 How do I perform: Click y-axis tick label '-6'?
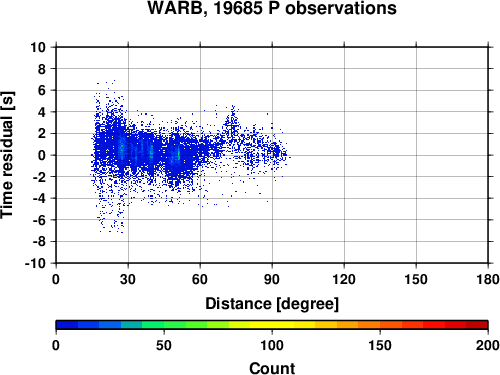click(x=39, y=220)
